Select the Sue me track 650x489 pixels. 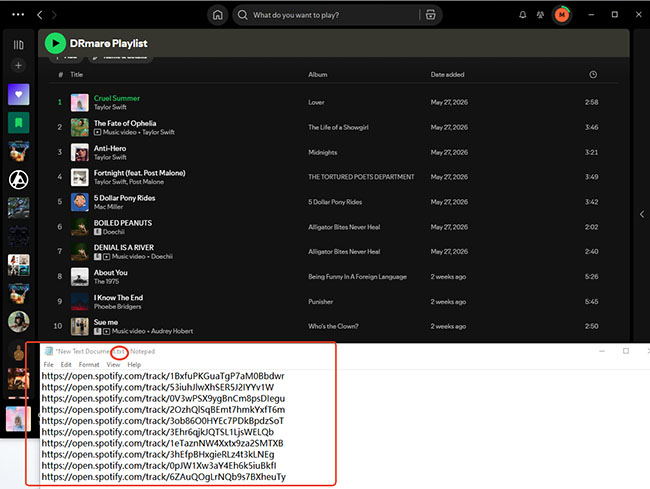(x=106, y=322)
